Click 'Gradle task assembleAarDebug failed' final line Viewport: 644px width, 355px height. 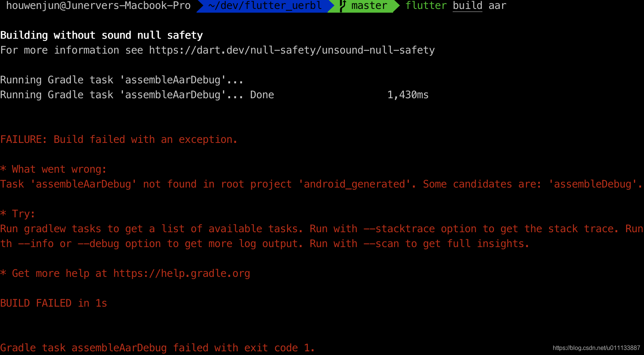click(157, 348)
